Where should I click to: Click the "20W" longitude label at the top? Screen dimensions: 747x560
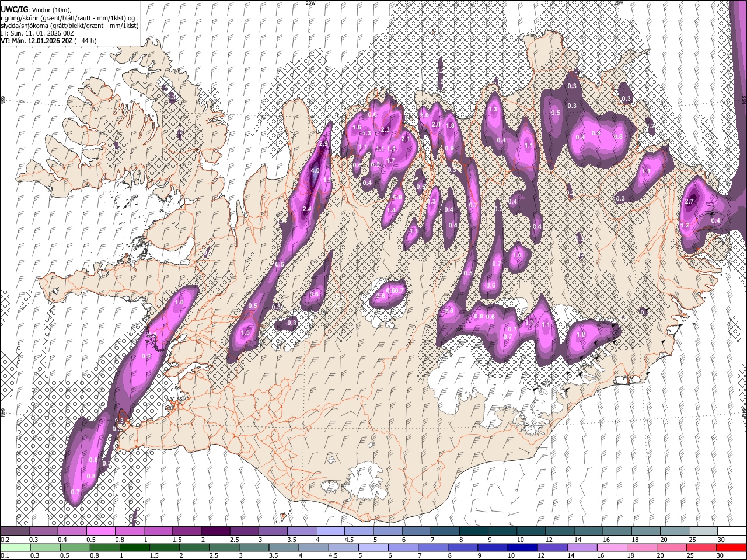coord(310,3)
